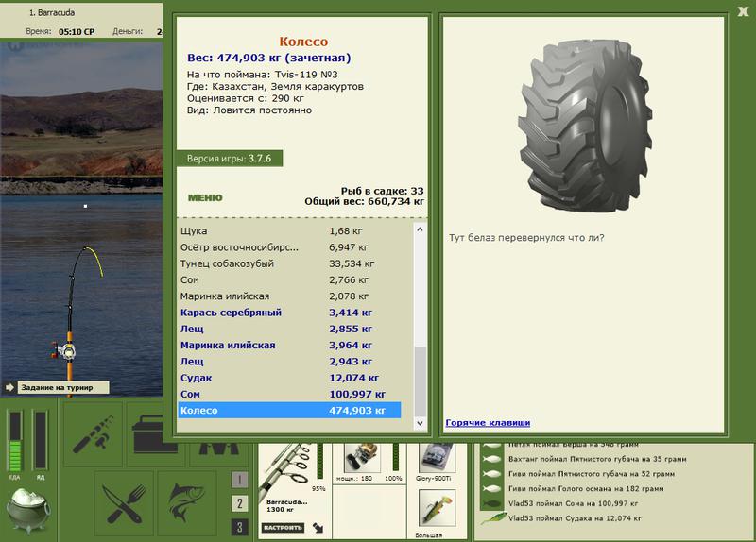Click scrollbar up arrow in fish list
This screenshot has height=542, width=756.
pos(420,229)
